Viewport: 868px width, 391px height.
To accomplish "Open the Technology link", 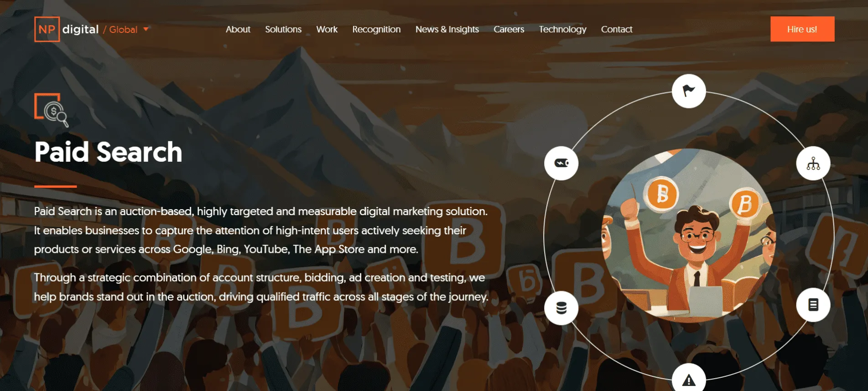I will click(562, 29).
